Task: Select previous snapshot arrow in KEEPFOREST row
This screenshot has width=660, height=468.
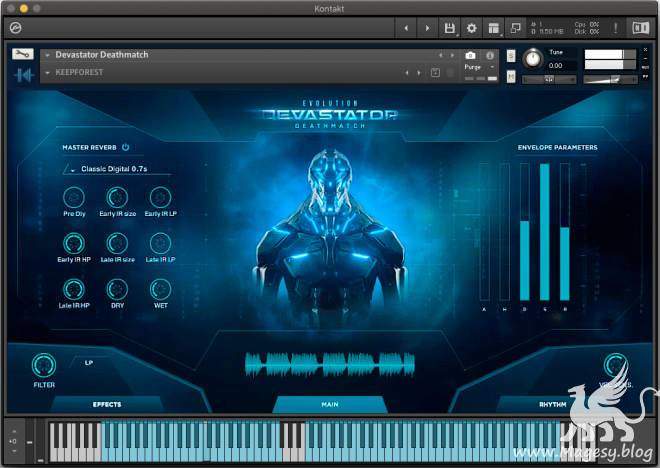Action: (407, 73)
